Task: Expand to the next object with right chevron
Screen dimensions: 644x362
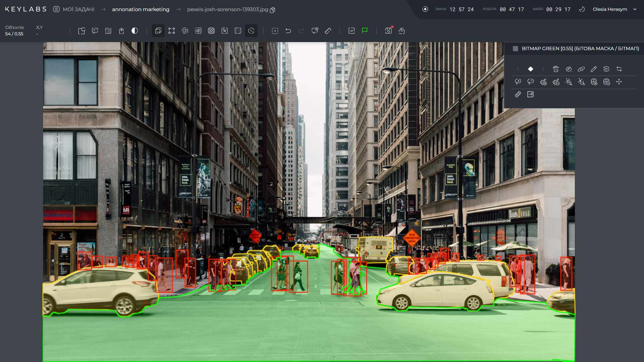Action: [543, 69]
